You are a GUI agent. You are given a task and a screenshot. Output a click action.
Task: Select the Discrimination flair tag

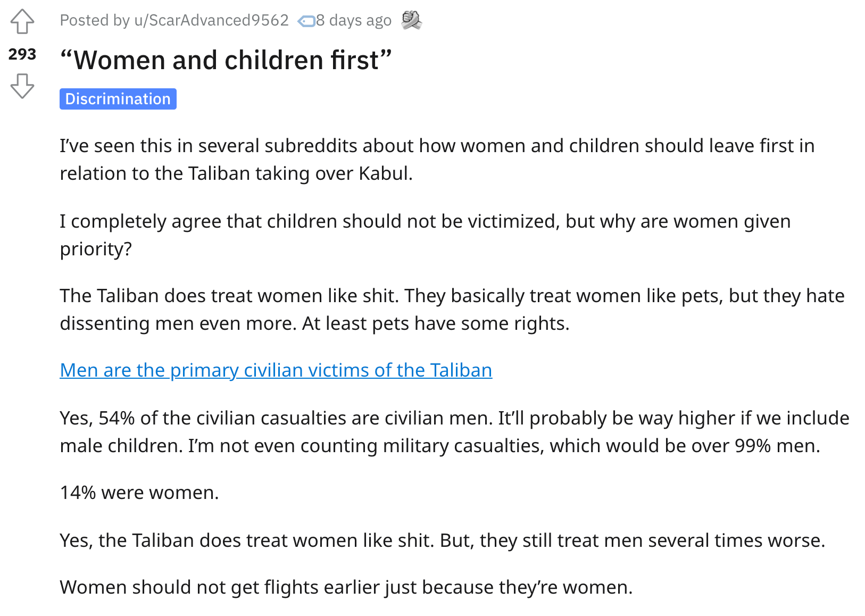[x=118, y=99]
